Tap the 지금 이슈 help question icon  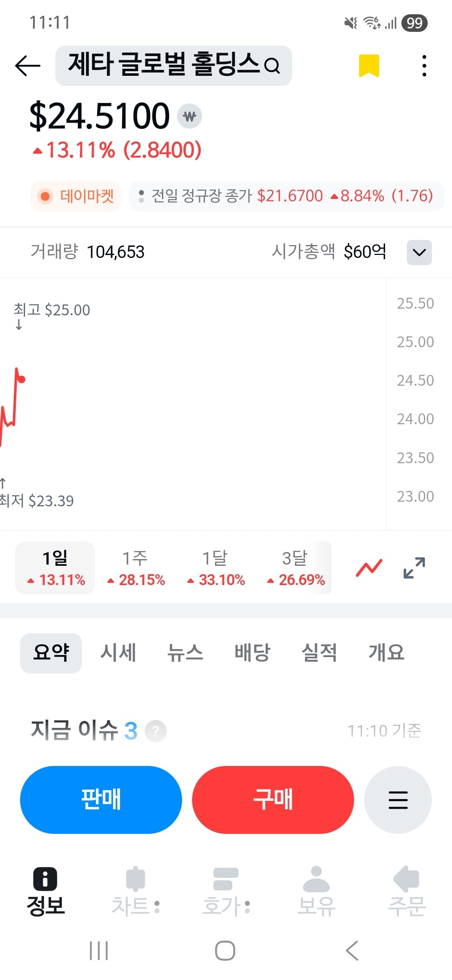tap(156, 731)
